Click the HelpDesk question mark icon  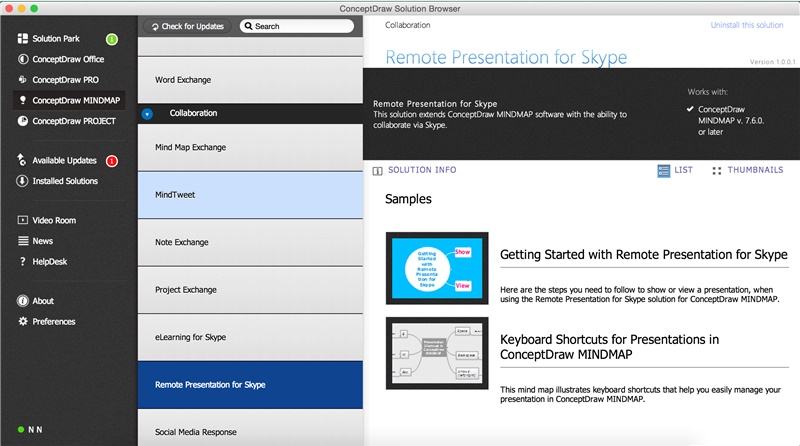pos(22,261)
